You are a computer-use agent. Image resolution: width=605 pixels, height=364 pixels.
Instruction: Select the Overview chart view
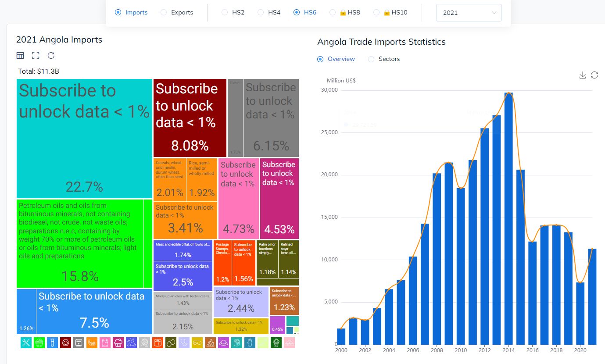(x=320, y=59)
